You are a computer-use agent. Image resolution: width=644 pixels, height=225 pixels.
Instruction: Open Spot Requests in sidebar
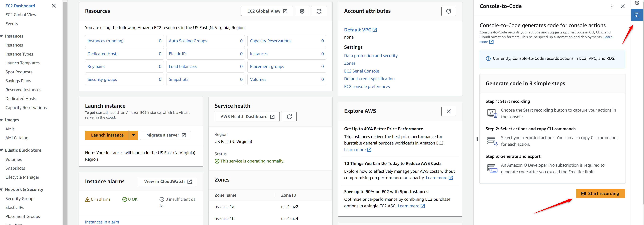click(19, 72)
